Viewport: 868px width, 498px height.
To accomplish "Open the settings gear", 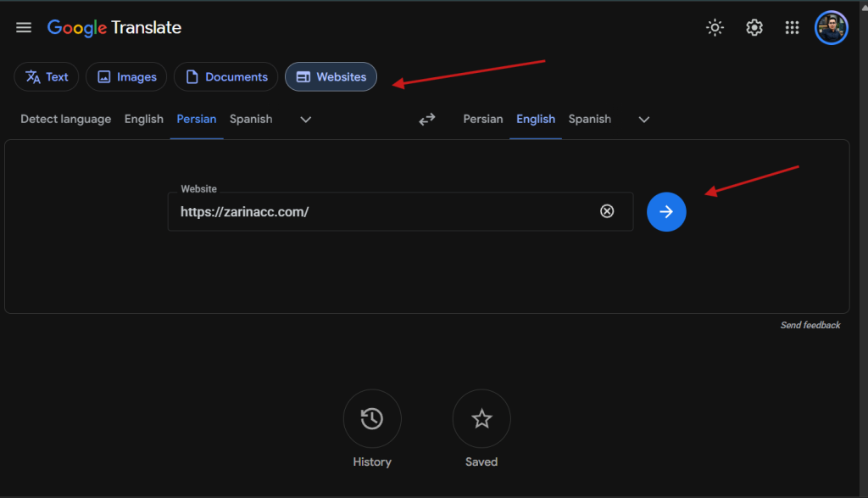I will pos(754,28).
